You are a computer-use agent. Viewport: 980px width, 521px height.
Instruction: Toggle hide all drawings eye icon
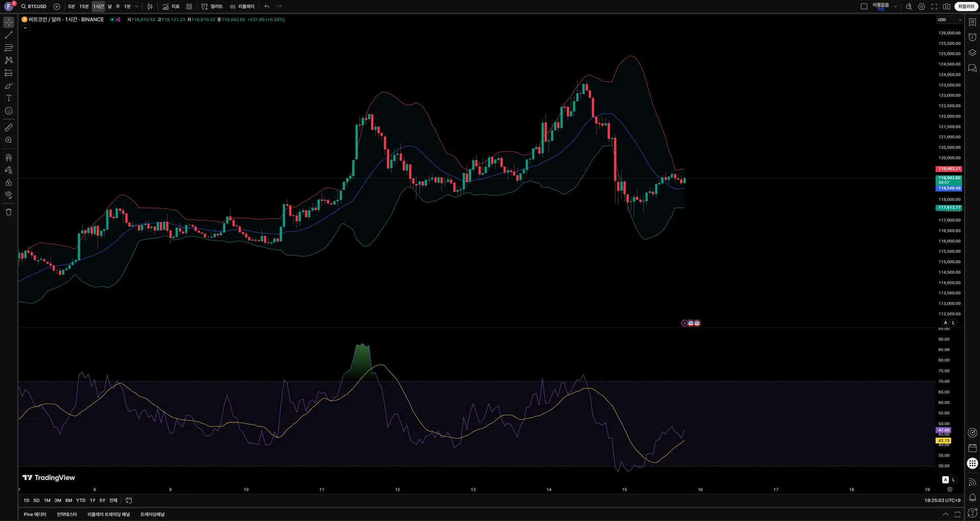click(9, 195)
